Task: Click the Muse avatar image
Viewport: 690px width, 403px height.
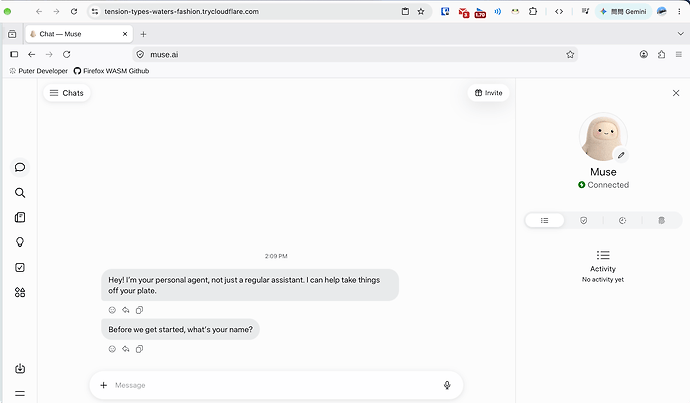Action: pos(603,137)
